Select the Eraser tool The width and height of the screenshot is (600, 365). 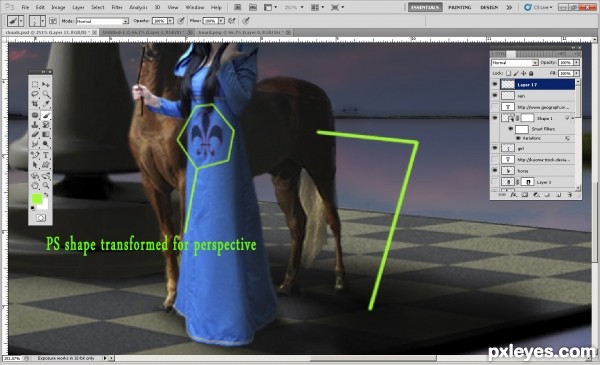point(35,134)
